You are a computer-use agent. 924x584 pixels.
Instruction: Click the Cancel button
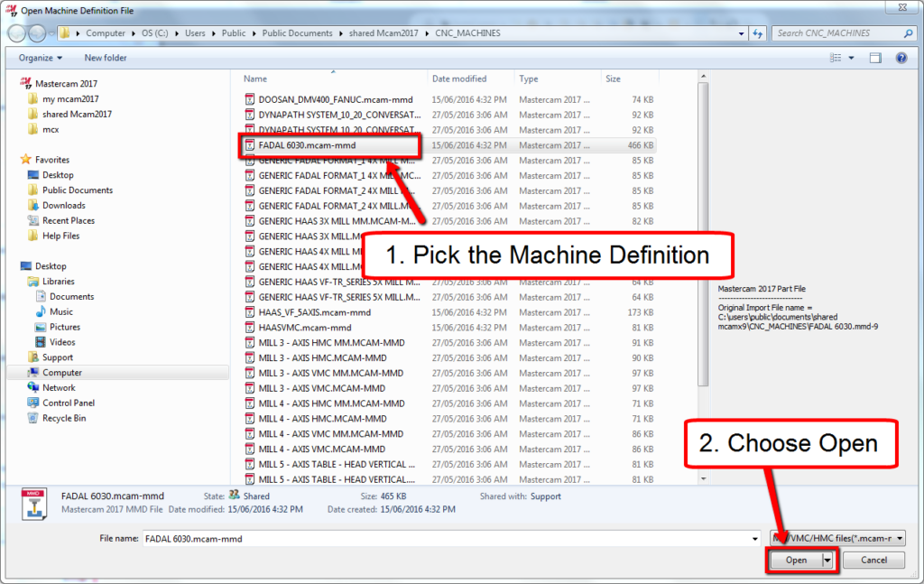coord(873,561)
